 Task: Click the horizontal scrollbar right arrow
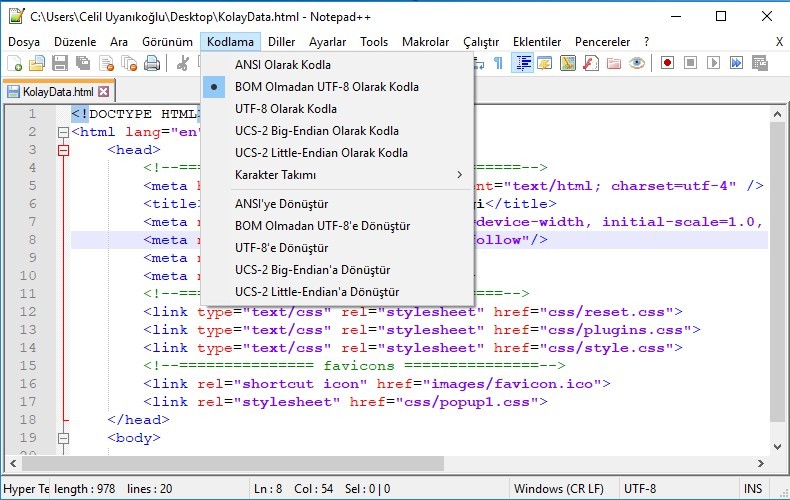coord(761,463)
